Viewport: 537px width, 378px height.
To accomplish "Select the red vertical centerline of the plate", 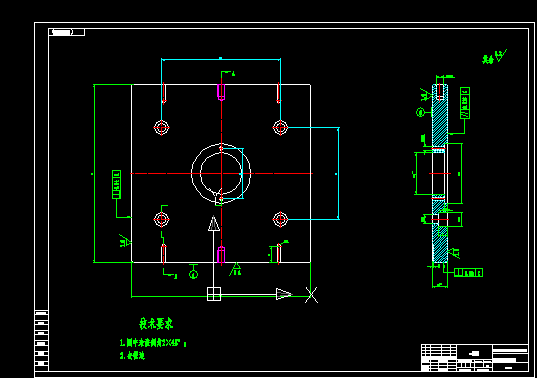I will [x=221, y=171].
